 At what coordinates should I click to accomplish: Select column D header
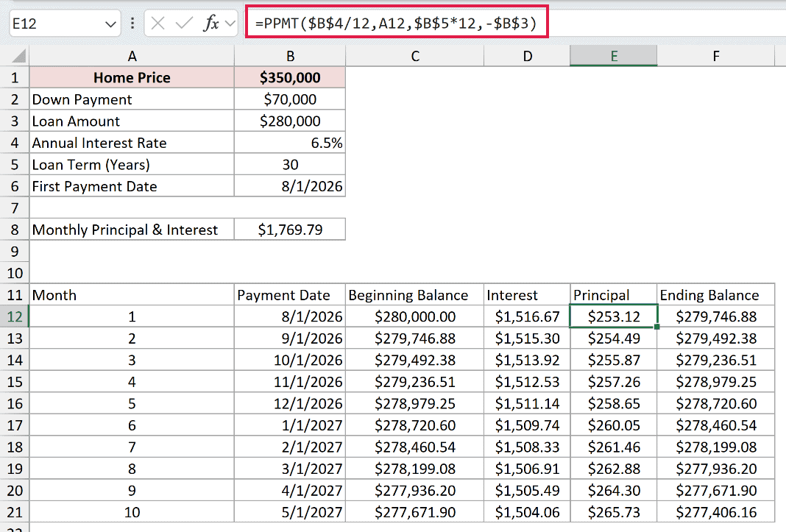527,56
